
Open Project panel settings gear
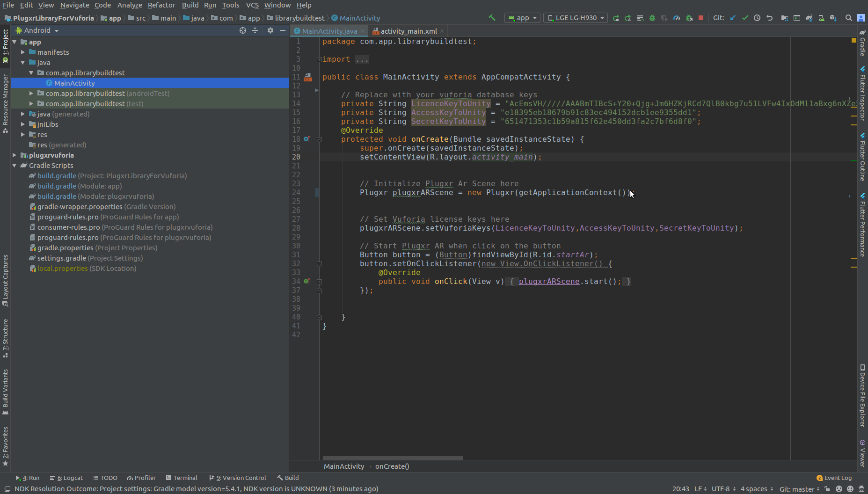(270, 30)
